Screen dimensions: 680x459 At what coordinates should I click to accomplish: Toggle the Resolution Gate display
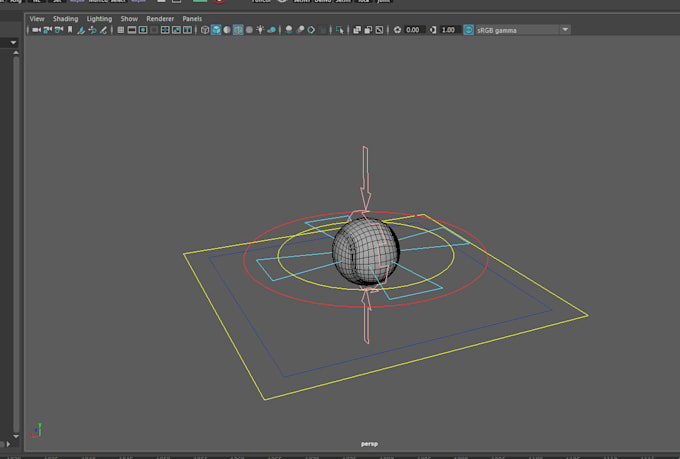click(x=143, y=30)
